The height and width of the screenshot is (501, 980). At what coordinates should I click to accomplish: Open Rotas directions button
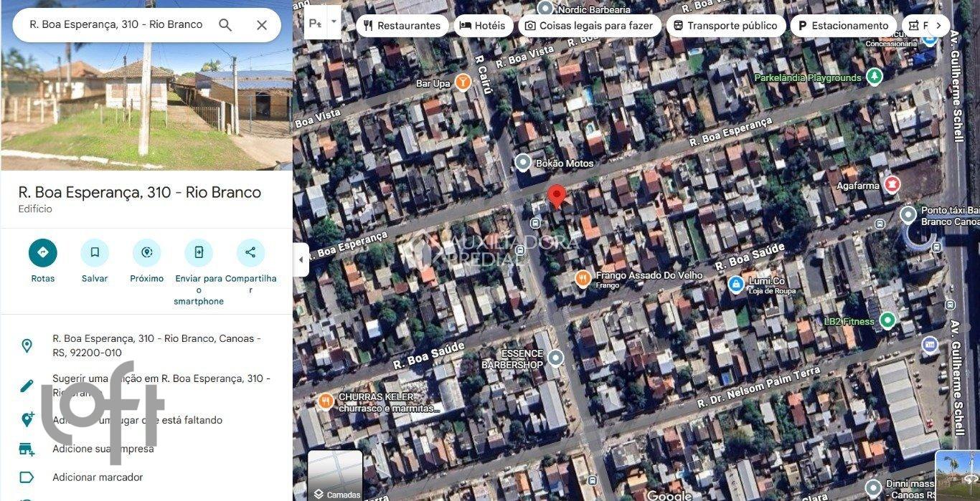coord(43,253)
